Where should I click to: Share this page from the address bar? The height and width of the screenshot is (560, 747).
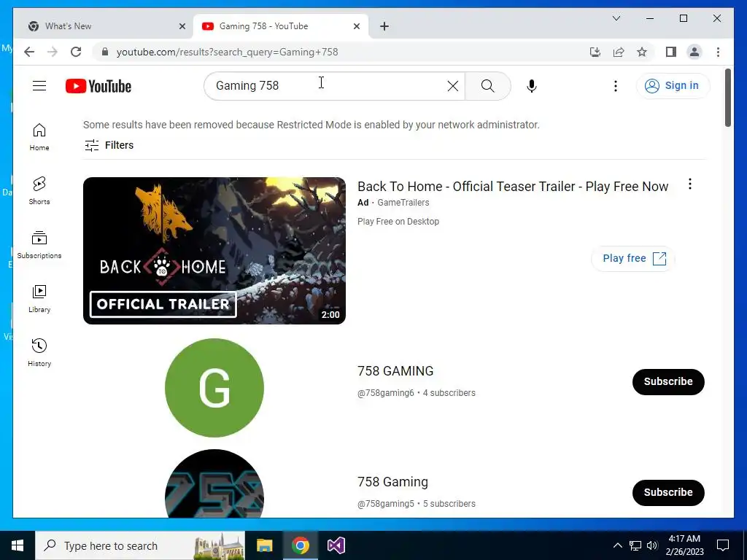pos(619,52)
